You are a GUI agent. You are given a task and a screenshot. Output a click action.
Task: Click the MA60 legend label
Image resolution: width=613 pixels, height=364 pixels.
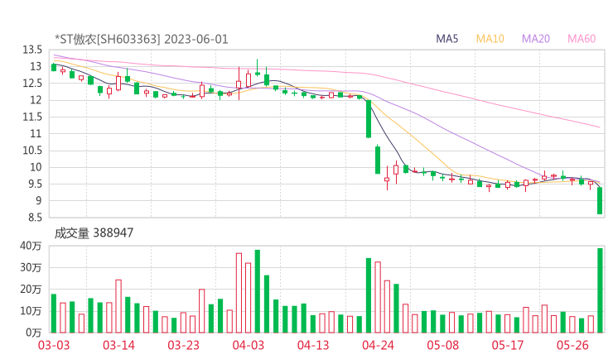(x=582, y=39)
